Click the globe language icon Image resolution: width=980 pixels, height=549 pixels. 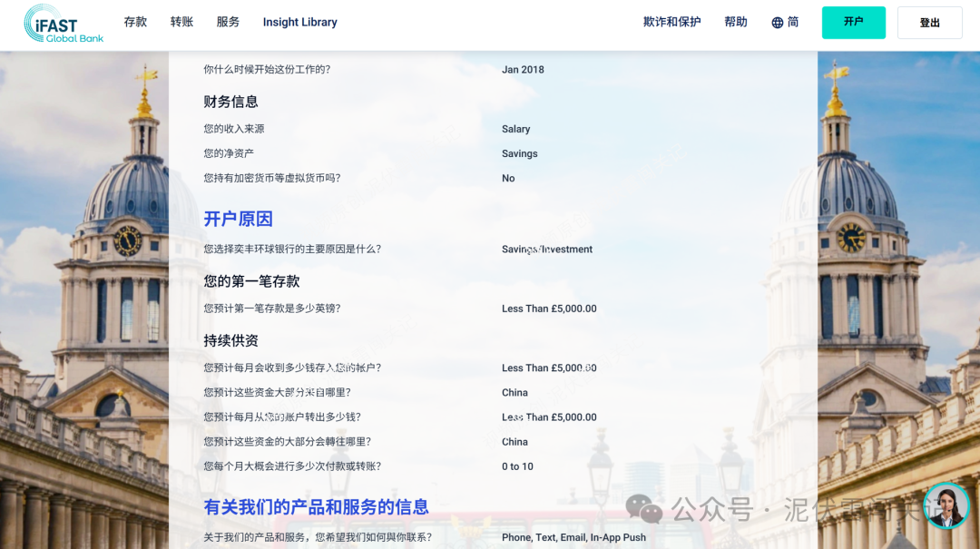tap(777, 23)
